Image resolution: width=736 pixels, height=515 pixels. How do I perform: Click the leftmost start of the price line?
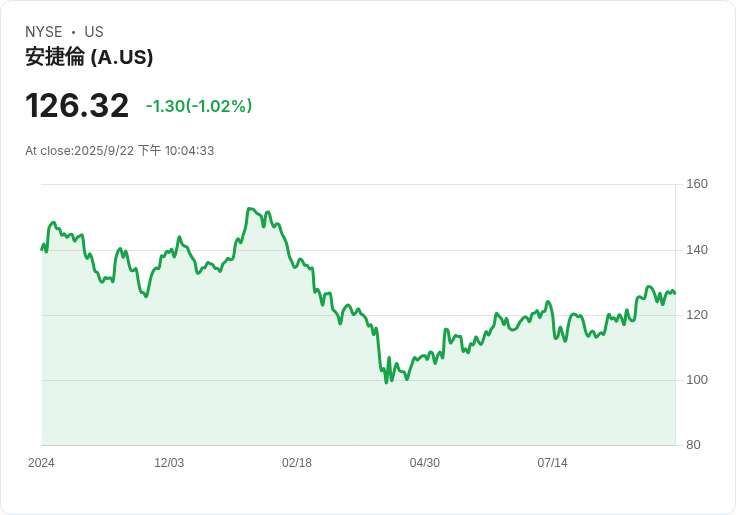click(42, 250)
